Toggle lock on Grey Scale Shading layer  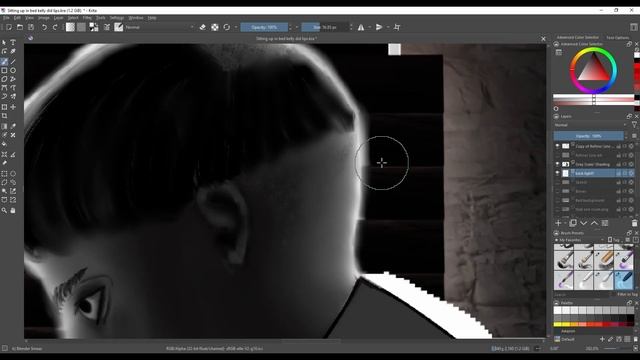(619, 164)
